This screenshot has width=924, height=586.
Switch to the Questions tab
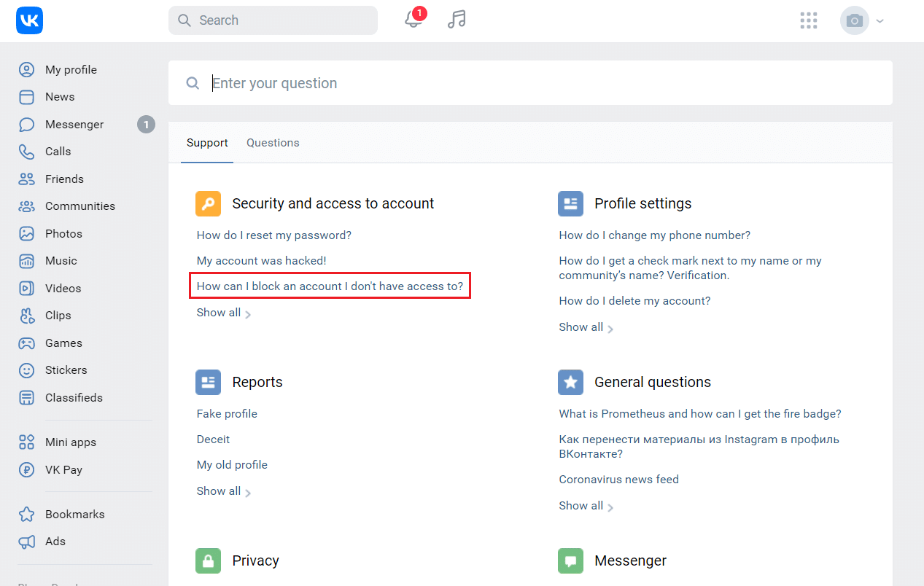tap(273, 143)
